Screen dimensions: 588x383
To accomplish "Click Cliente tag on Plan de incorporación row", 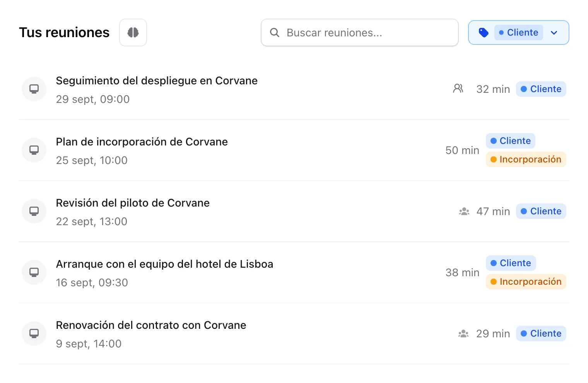I will click(x=511, y=141).
